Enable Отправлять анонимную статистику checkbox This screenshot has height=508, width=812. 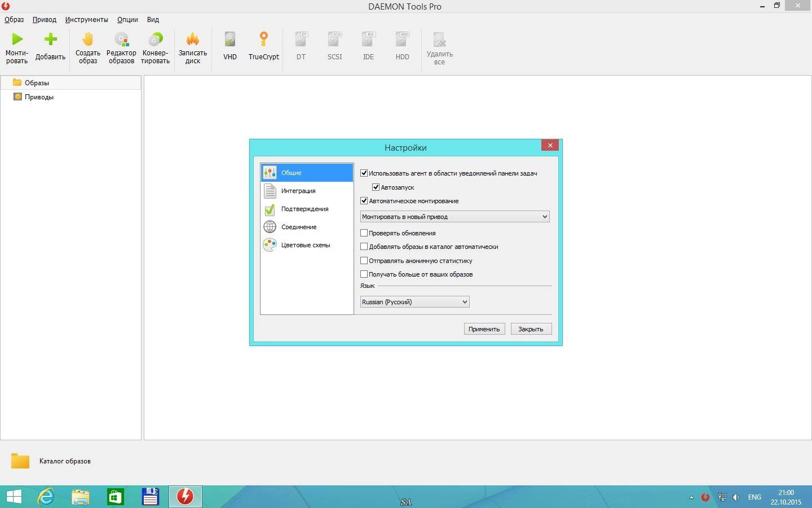click(x=364, y=261)
